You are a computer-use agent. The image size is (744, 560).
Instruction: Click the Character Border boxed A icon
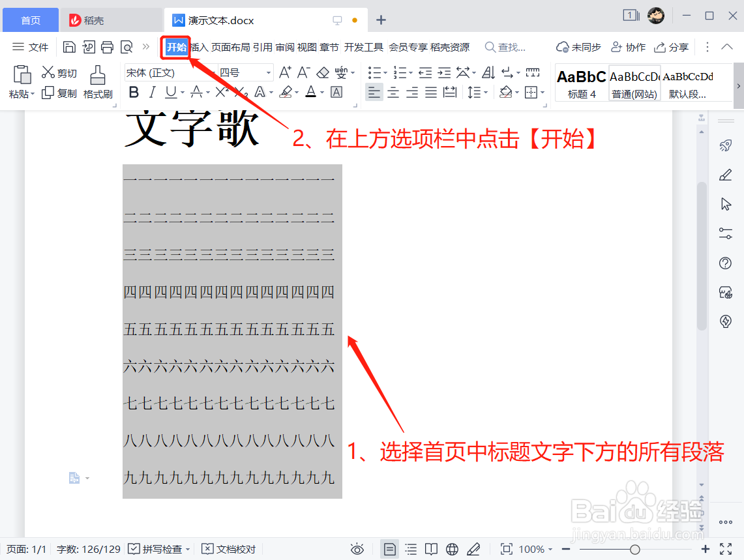coord(336,91)
